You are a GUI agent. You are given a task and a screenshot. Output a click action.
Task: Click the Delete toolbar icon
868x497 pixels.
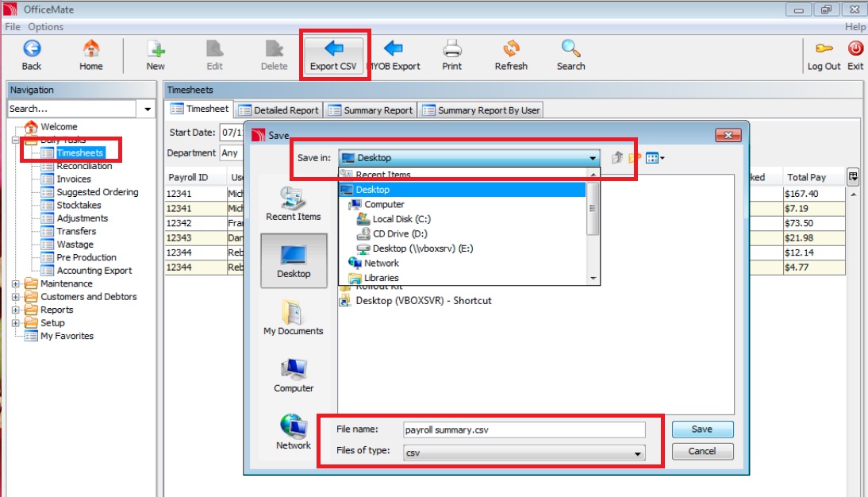pyautogui.click(x=274, y=55)
